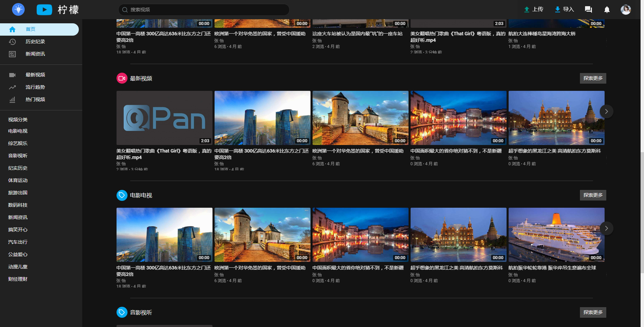Click the 导入 import button
Image resolution: width=644 pixels, height=327 pixels.
(564, 9)
